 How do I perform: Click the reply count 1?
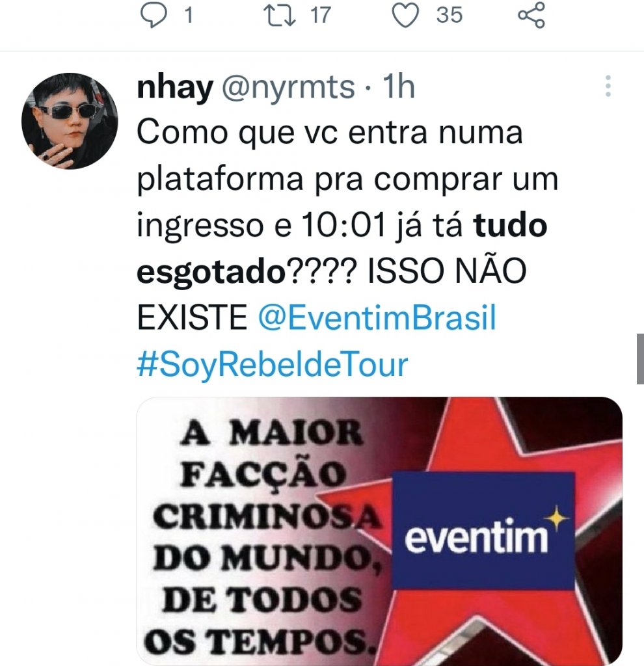pyautogui.click(x=189, y=16)
